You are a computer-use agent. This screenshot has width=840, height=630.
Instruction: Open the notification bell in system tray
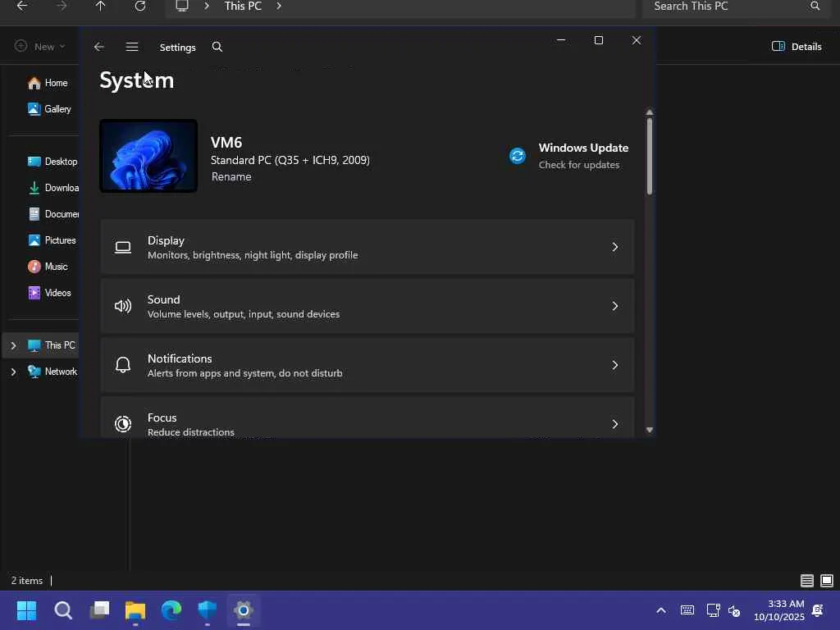tap(818, 610)
